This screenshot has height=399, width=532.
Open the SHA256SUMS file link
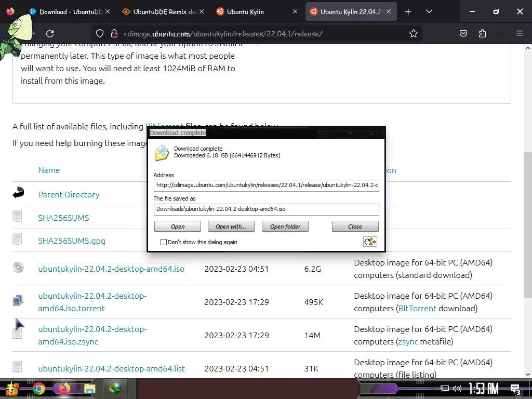pyautogui.click(x=63, y=218)
